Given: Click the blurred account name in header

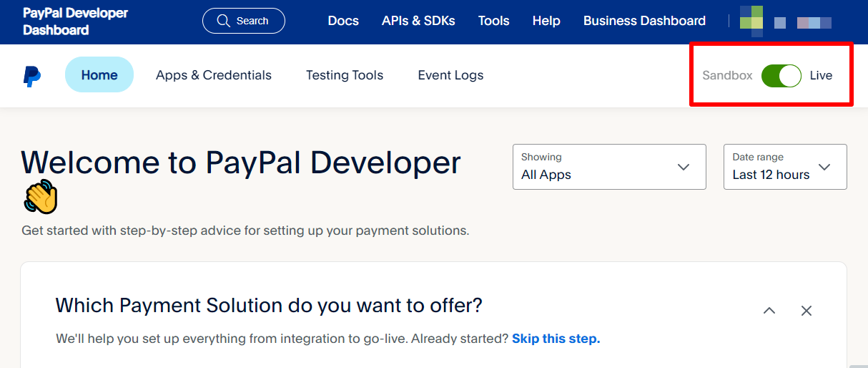Looking at the screenshot, I should [803, 23].
